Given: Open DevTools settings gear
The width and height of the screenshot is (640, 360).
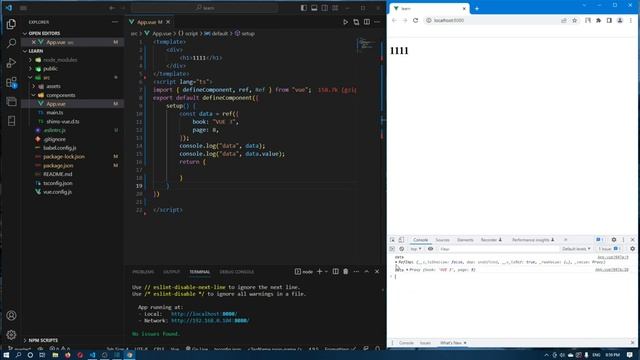Looking at the screenshot, I should pyautogui.click(x=614, y=240).
